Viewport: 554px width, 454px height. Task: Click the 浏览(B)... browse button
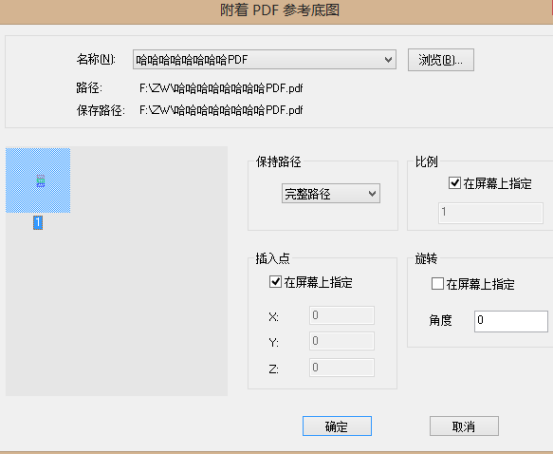(x=441, y=60)
